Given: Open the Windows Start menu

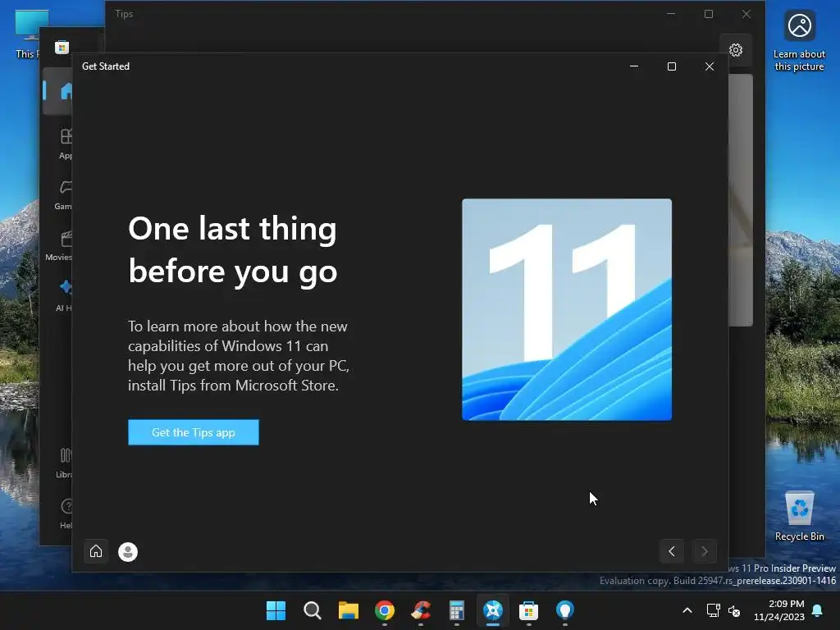Looking at the screenshot, I should click(276, 610).
